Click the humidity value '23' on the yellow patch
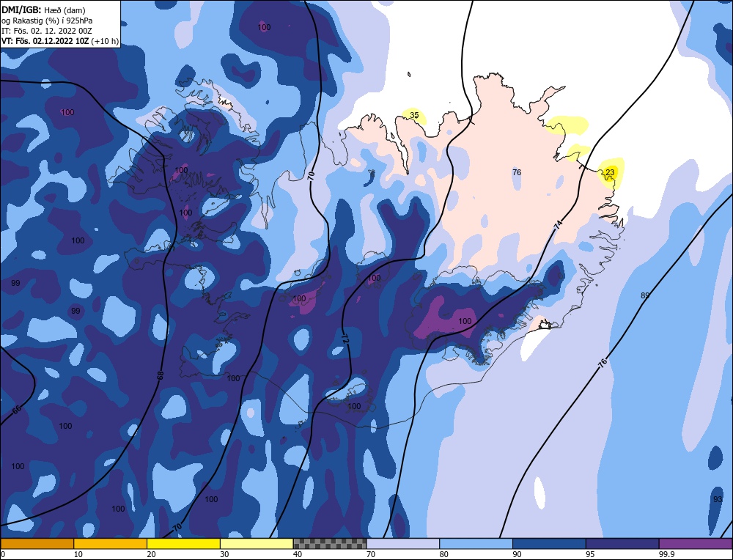 pos(610,172)
